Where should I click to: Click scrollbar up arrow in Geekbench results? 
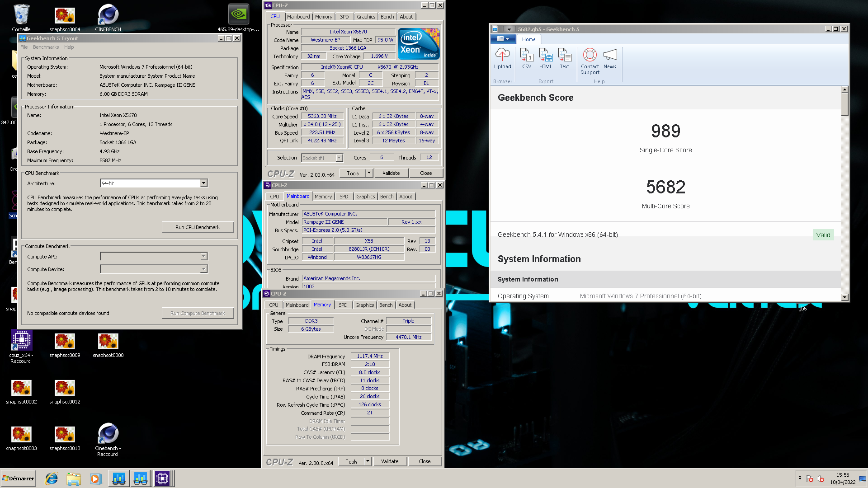point(844,89)
